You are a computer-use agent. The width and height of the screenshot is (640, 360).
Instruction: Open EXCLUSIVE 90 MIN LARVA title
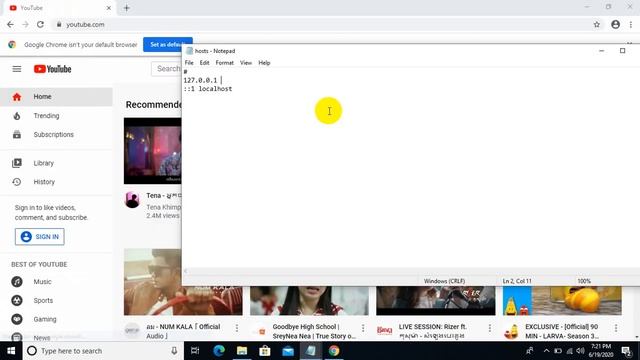[x=562, y=331]
